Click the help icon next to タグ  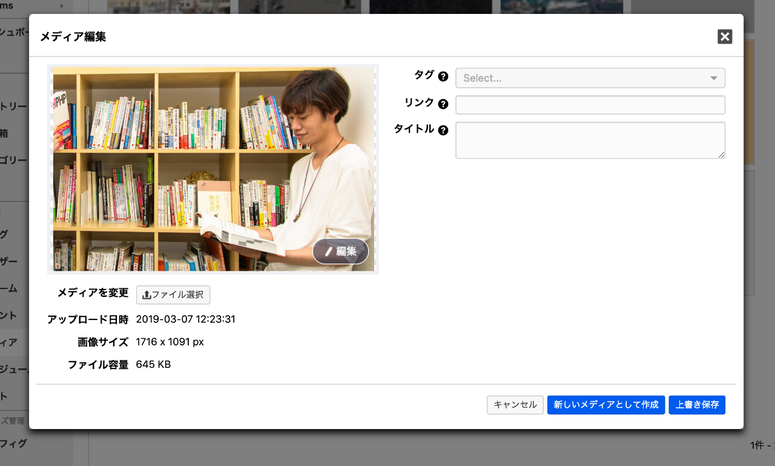click(x=443, y=76)
